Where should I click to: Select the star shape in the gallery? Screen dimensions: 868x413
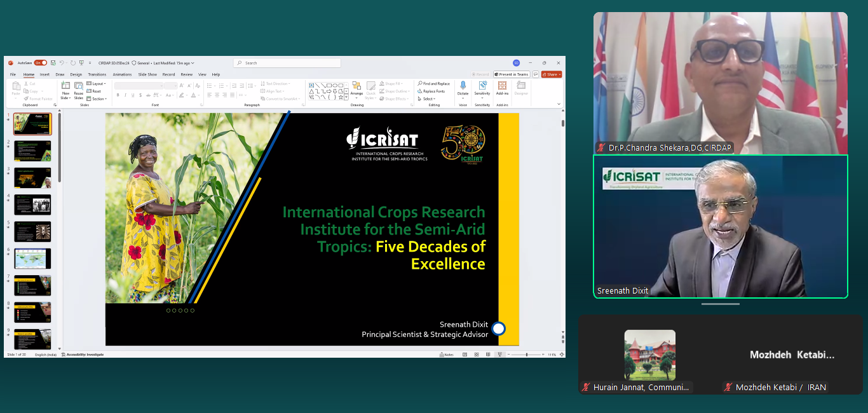341,97
